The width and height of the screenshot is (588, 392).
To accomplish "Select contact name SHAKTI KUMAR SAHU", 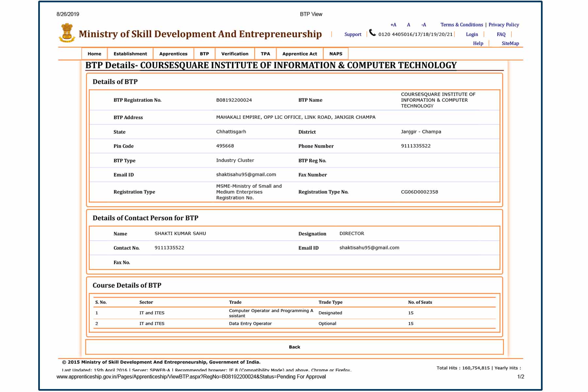I will pos(180,233).
